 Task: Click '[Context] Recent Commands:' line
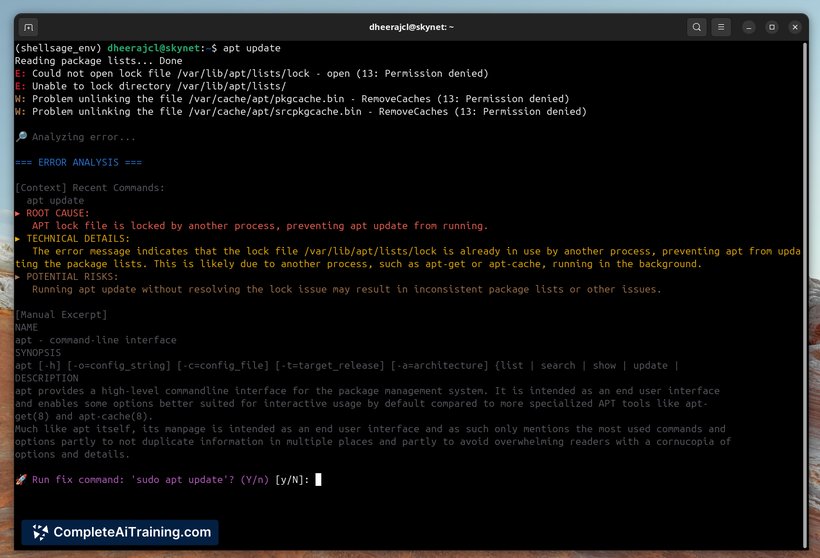point(90,188)
